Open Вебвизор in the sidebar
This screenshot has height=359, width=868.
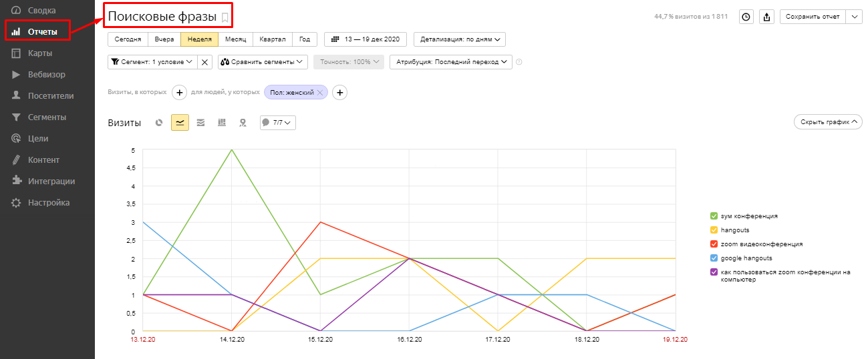[46, 75]
